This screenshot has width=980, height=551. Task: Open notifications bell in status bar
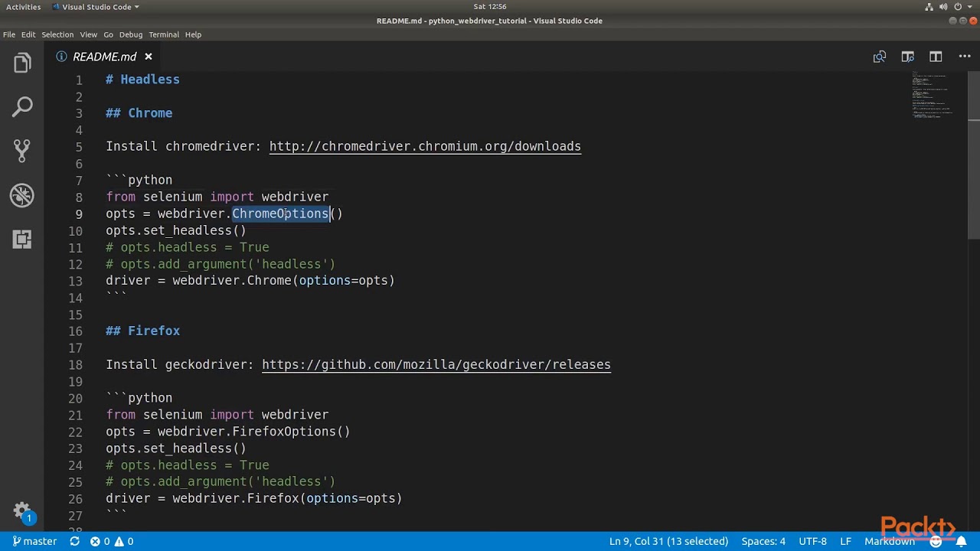961,541
